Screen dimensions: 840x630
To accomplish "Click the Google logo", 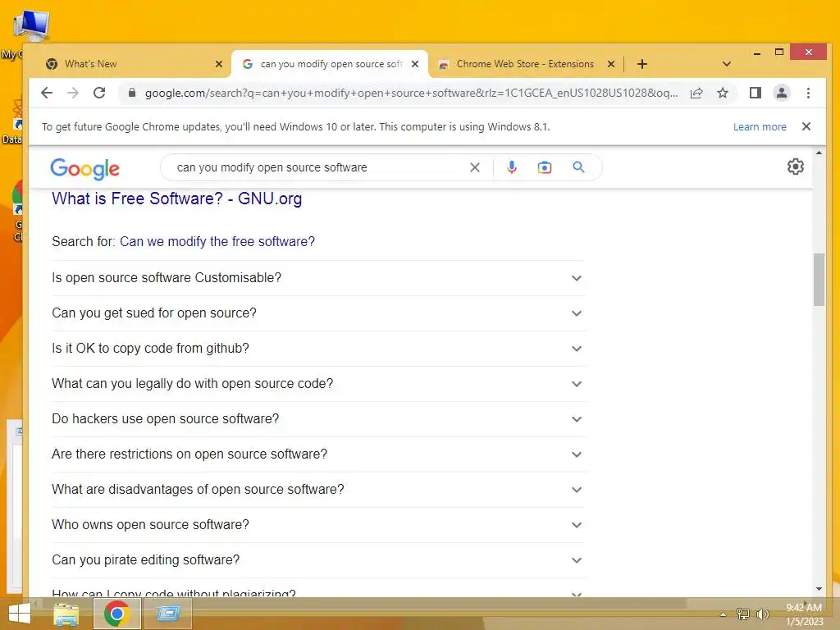I will 84,169.
